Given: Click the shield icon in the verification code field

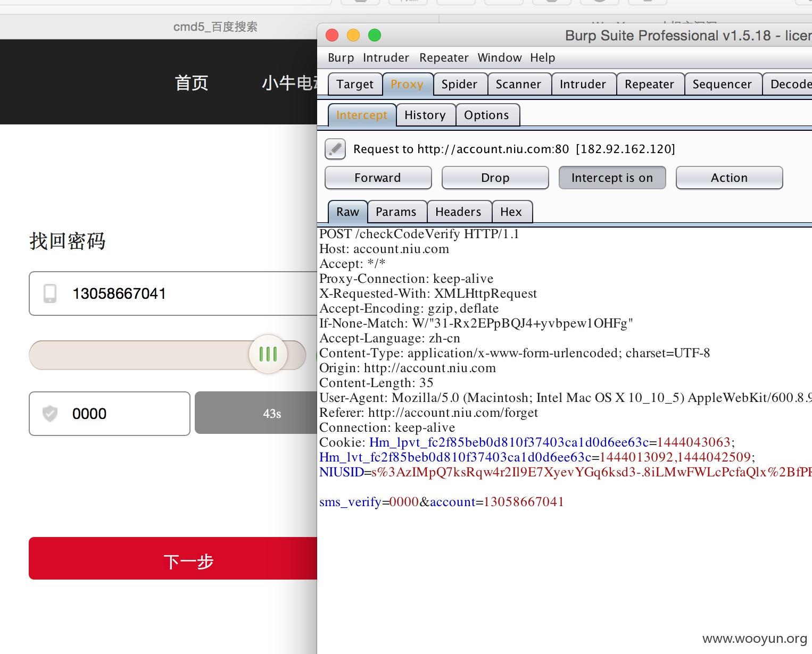Looking at the screenshot, I should [x=50, y=413].
